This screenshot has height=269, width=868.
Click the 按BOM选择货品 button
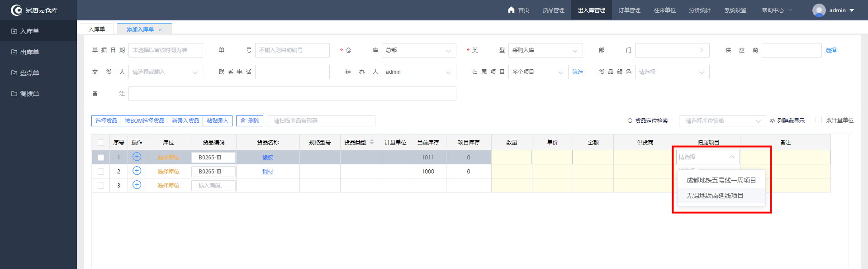145,121
